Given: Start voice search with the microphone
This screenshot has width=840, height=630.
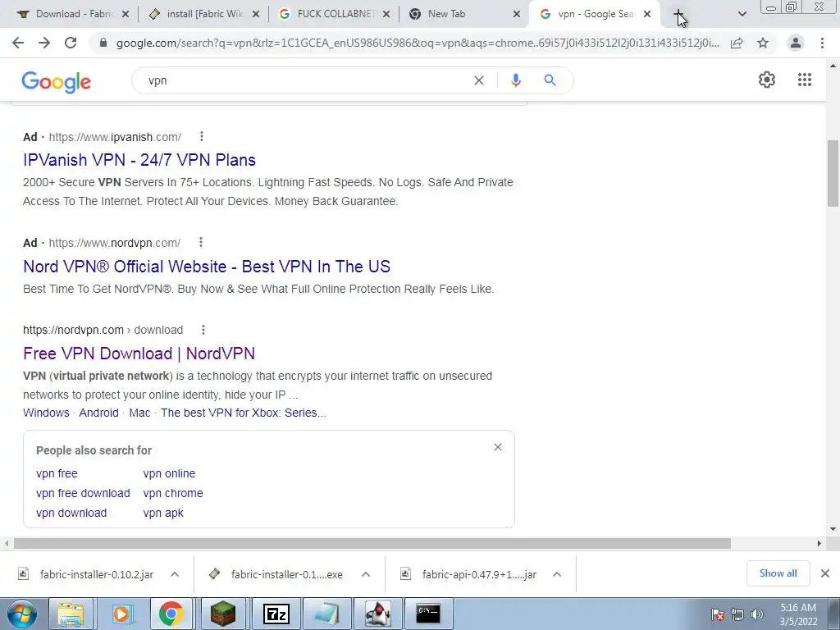Looking at the screenshot, I should tap(515, 80).
